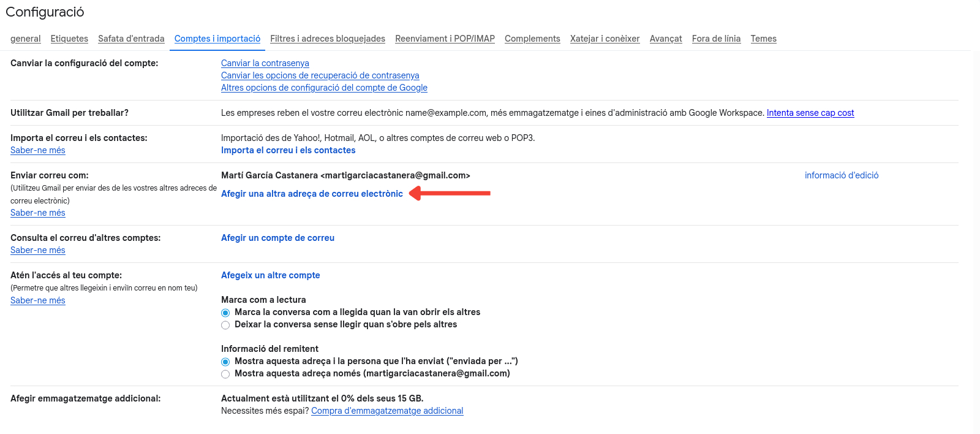The width and height of the screenshot is (980, 434).
Task: Select 'Deixar la conversa sense llegir' radio
Action: [225, 325]
